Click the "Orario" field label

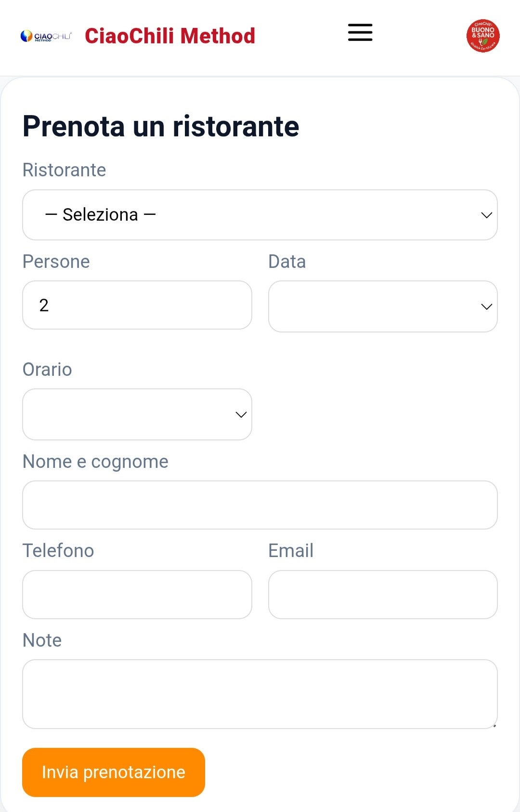(47, 370)
